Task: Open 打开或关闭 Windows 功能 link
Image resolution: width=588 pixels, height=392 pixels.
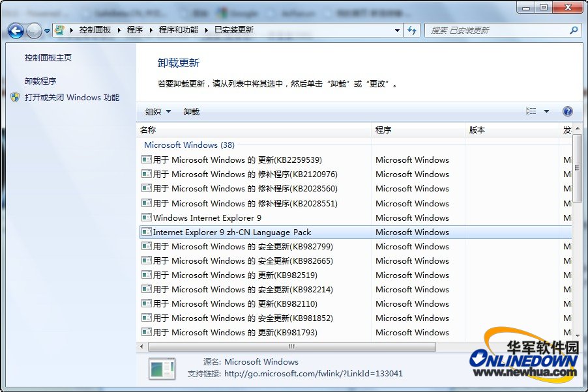Action: 72,98
